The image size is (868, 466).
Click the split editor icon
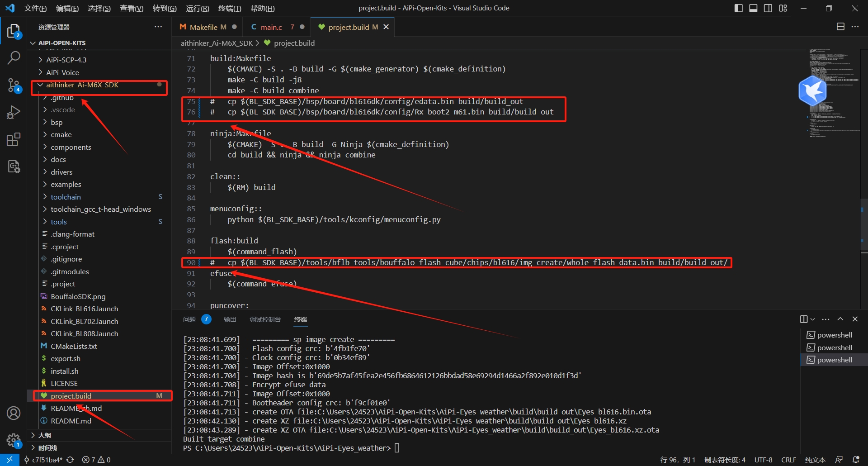click(x=840, y=27)
